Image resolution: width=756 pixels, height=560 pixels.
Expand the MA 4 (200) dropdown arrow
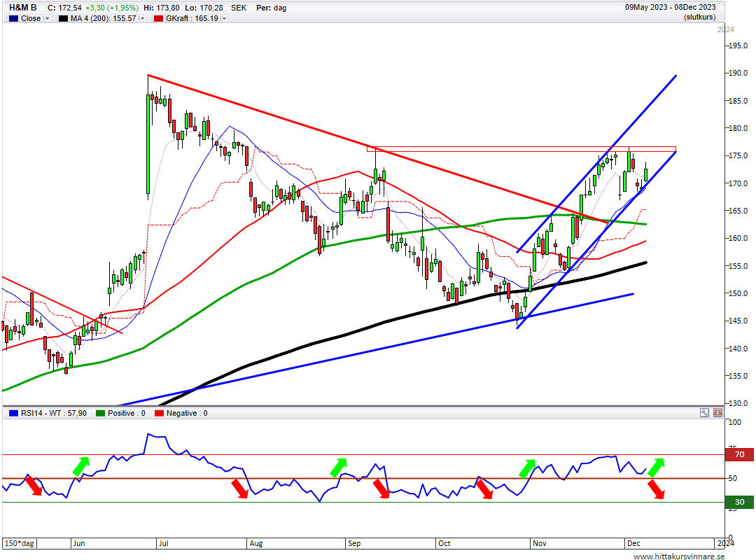[x=141, y=18]
